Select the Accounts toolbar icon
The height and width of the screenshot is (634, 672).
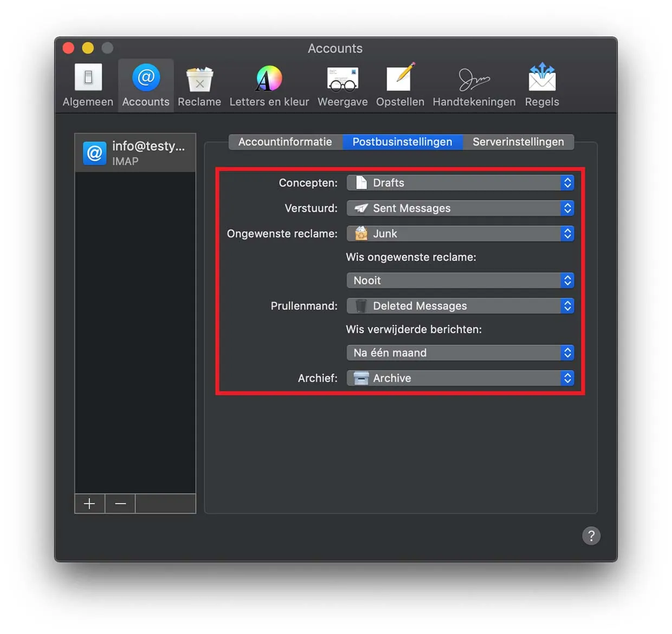pos(145,86)
